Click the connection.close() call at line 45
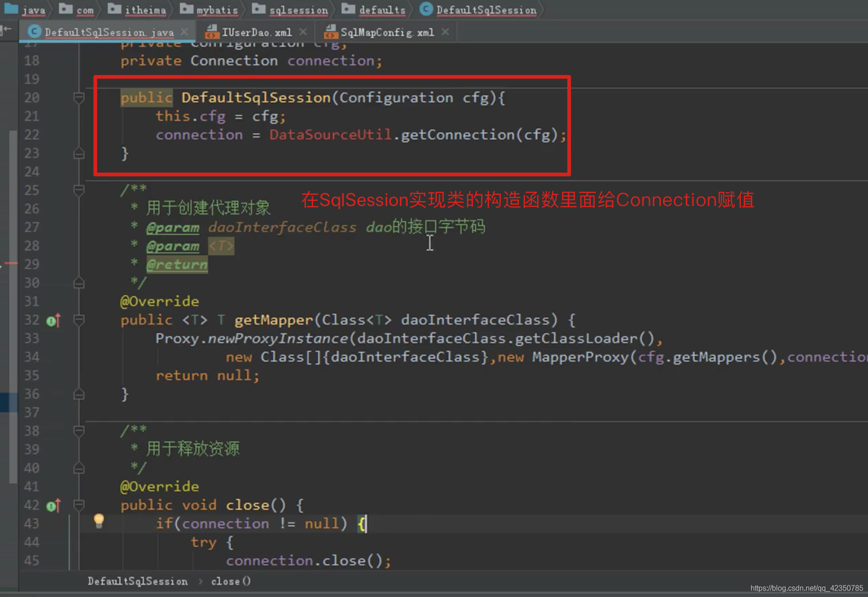This screenshot has height=597, width=868. click(x=308, y=560)
